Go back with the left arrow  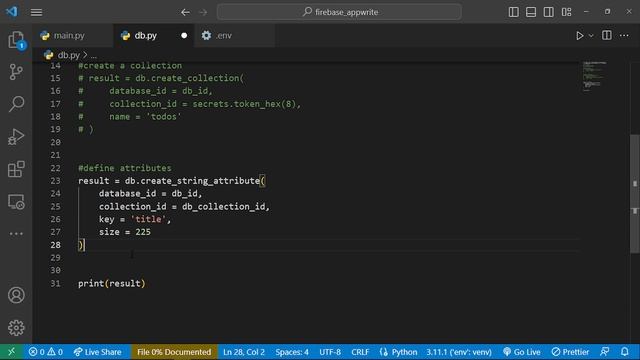tap(185, 12)
